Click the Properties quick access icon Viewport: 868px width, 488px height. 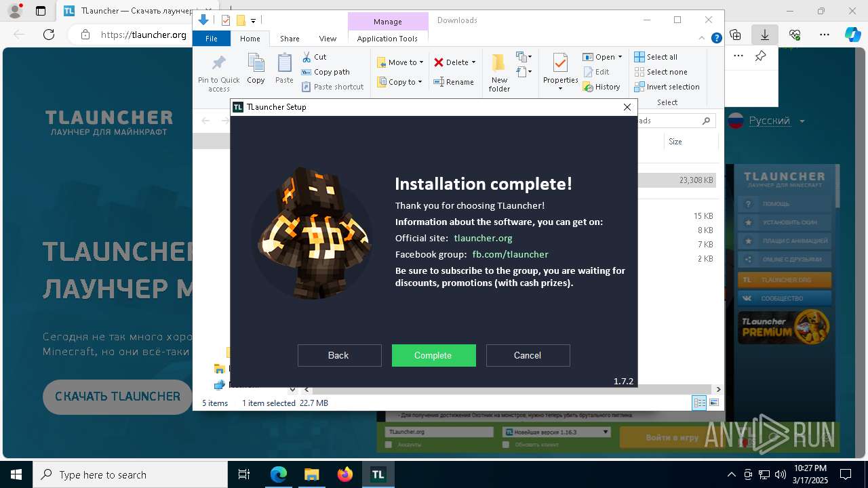point(226,20)
